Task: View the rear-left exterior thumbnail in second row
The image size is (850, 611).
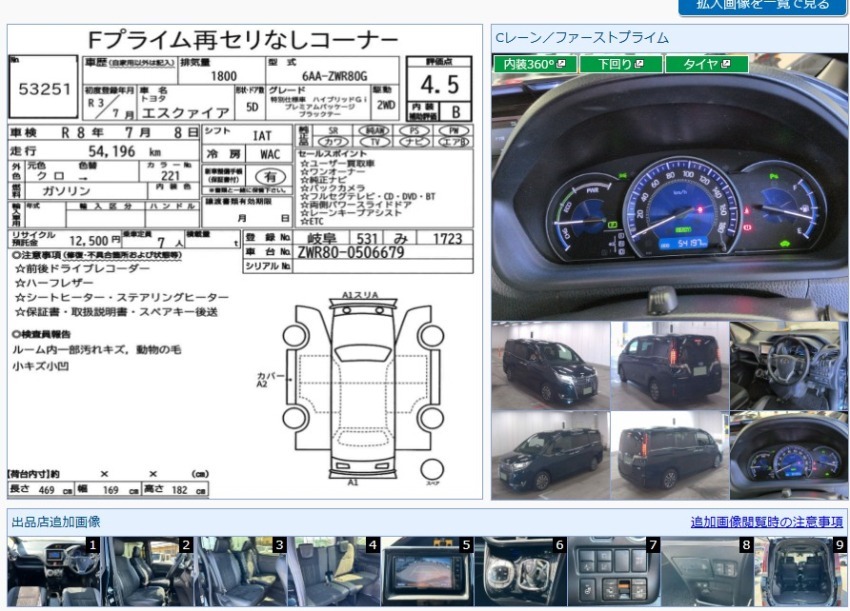Action: coord(670,455)
